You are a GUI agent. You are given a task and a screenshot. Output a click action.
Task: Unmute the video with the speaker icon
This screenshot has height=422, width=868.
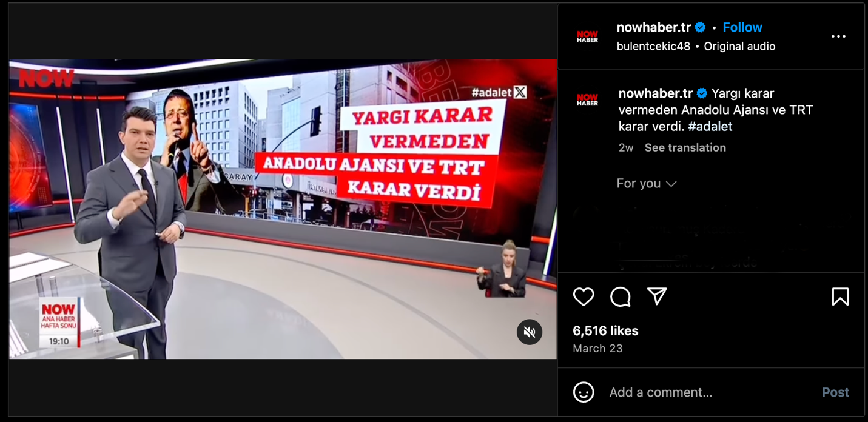point(530,332)
